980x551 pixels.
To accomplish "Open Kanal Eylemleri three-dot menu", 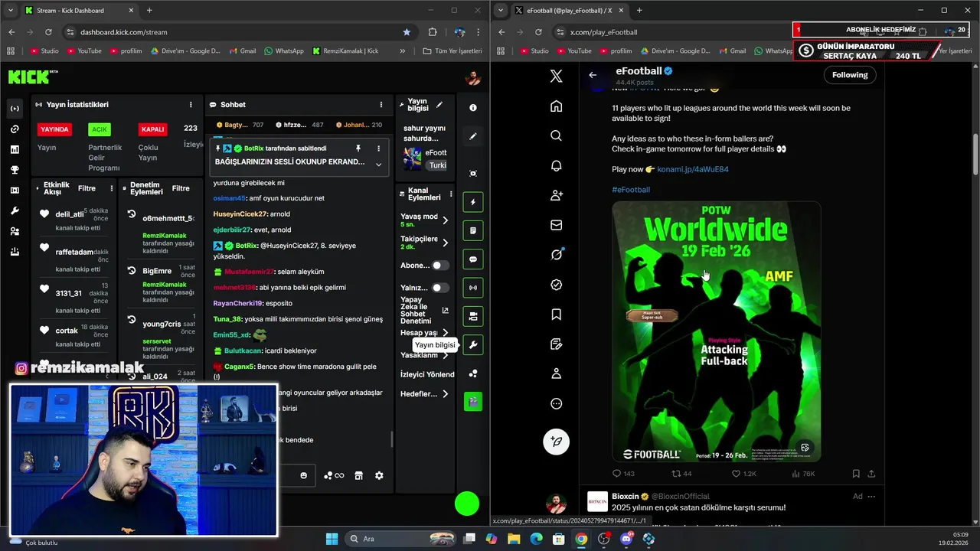I will click(x=451, y=194).
